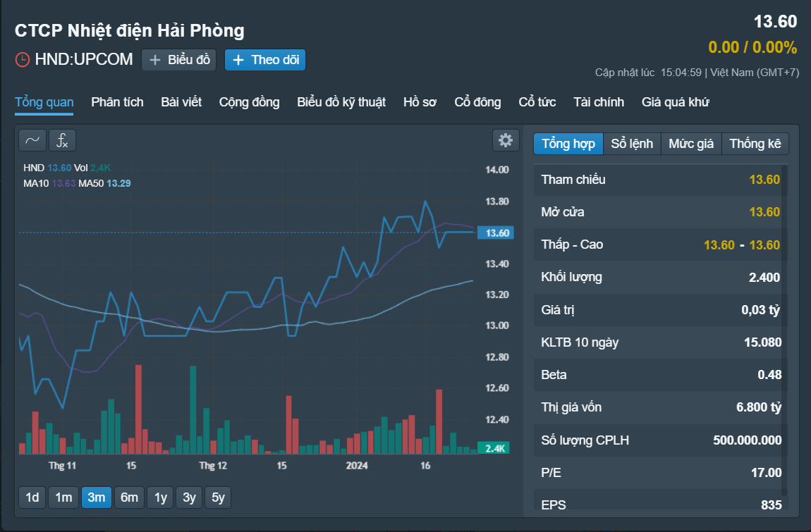811x532 pixels.
Task: Click the 2.4K volume axis label
Action: [494, 448]
